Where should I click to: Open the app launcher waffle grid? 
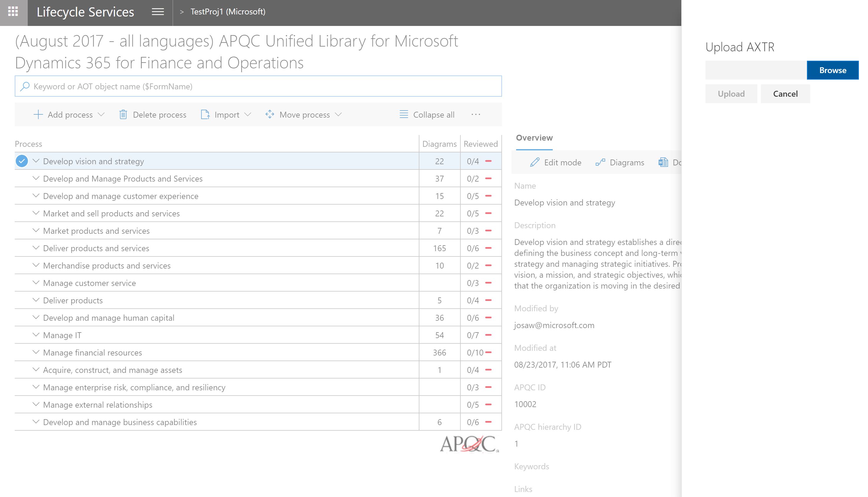click(13, 12)
